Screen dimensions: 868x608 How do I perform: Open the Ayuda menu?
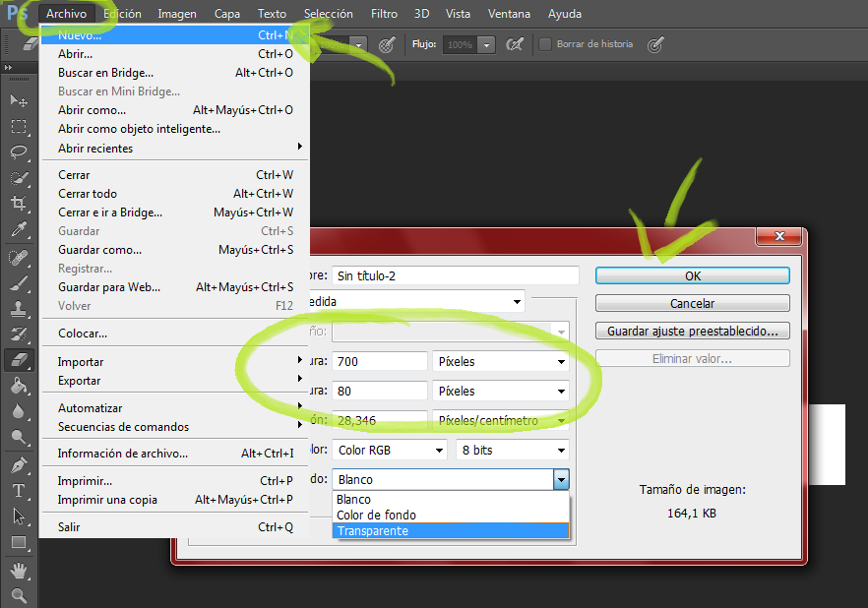pos(565,13)
